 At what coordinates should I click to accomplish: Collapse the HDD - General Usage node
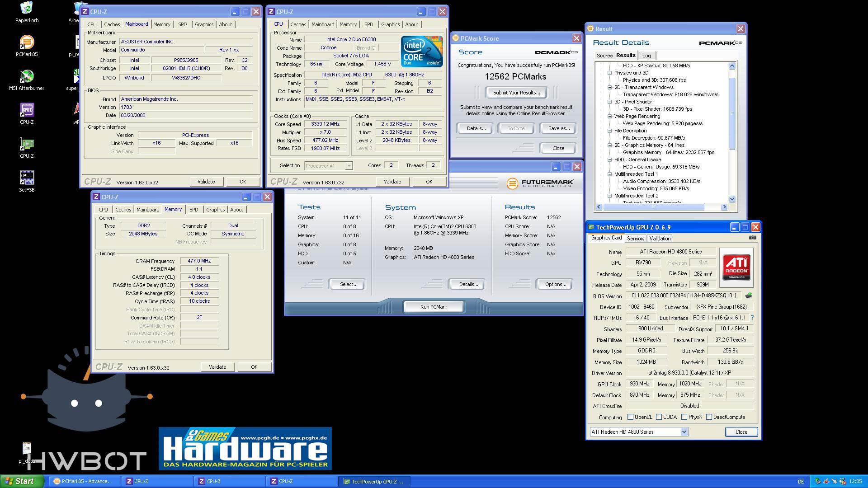pos(609,160)
